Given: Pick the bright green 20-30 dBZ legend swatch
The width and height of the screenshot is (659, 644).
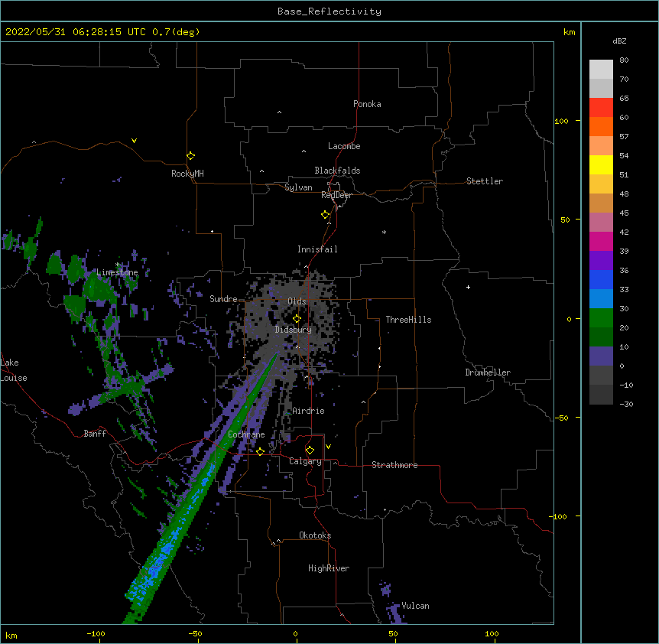Looking at the screenshot, I should tap(601, 318).
